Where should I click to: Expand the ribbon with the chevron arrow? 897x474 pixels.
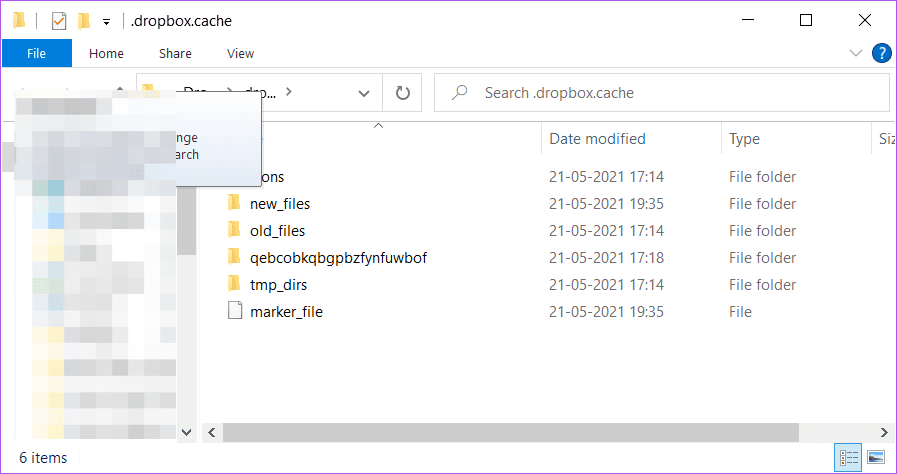tap(856, 53)
